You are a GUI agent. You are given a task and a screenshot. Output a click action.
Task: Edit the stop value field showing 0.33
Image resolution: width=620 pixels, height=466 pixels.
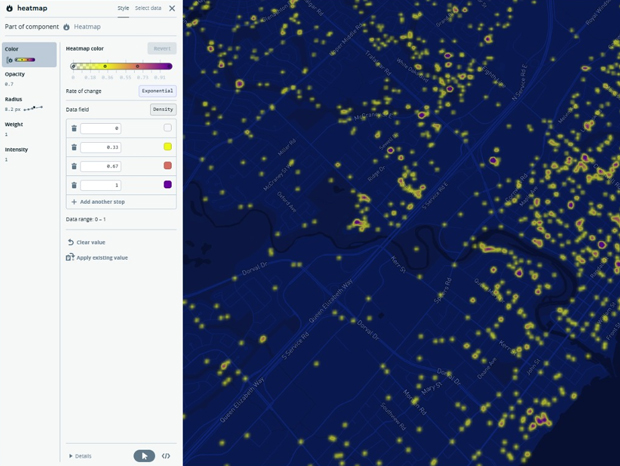coord(101,147)
